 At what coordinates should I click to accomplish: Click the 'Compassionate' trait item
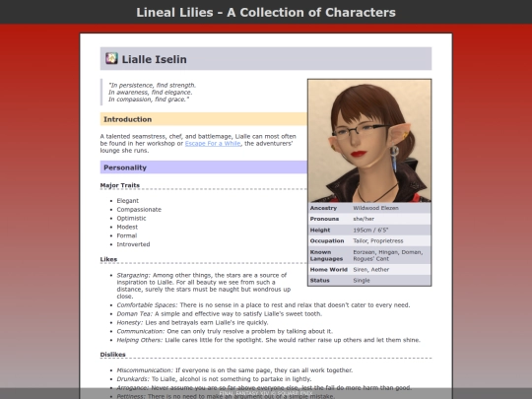(139, 209)
